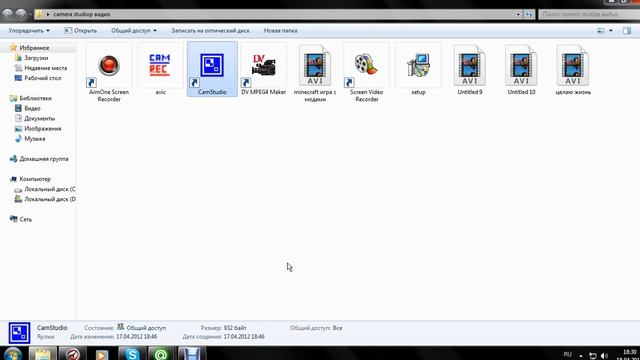Open Локальный диск (C drive
The width and height of the screenshot is (640, 360).
(x=49, y=189)
